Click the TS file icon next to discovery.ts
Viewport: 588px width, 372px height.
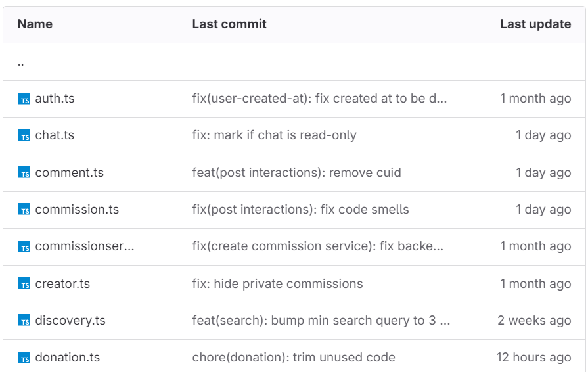(x=24, y=321)
